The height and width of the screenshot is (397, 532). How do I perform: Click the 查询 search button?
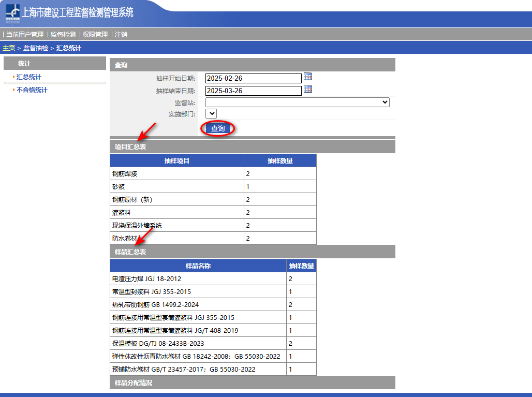pos(218,129)
